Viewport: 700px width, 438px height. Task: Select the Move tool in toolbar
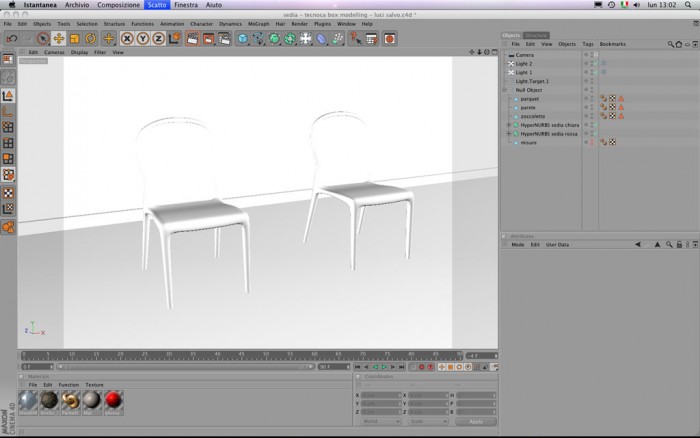pos(58,39)
